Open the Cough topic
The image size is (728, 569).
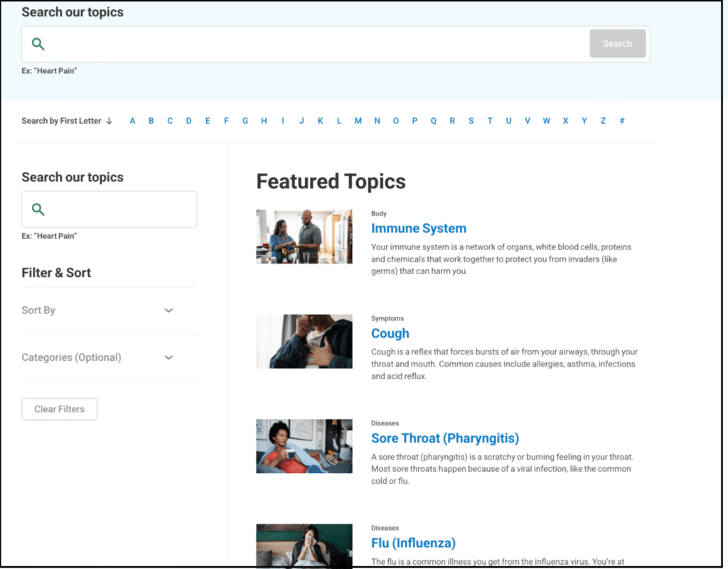pos(390,333)
